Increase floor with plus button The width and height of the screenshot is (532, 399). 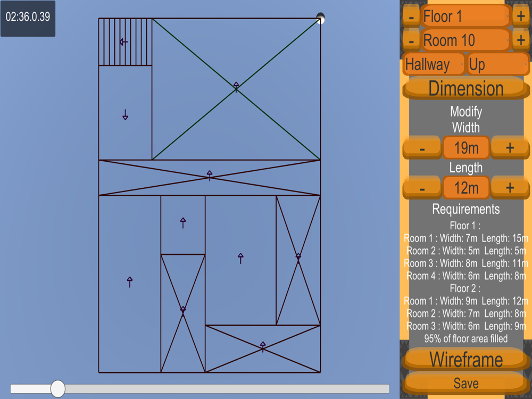(521, 16)
